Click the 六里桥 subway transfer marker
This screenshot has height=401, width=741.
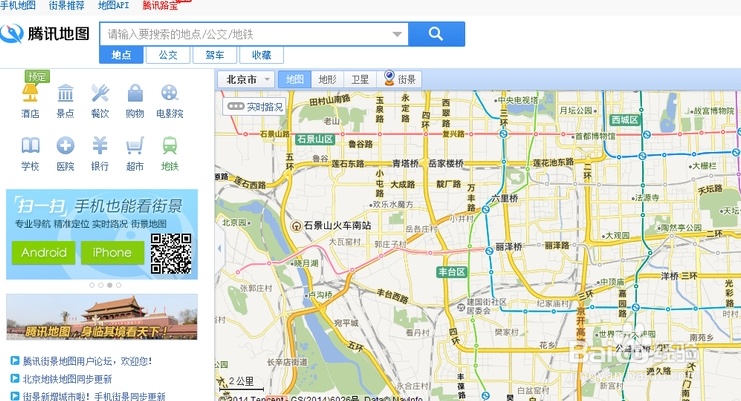click(486, 210)
